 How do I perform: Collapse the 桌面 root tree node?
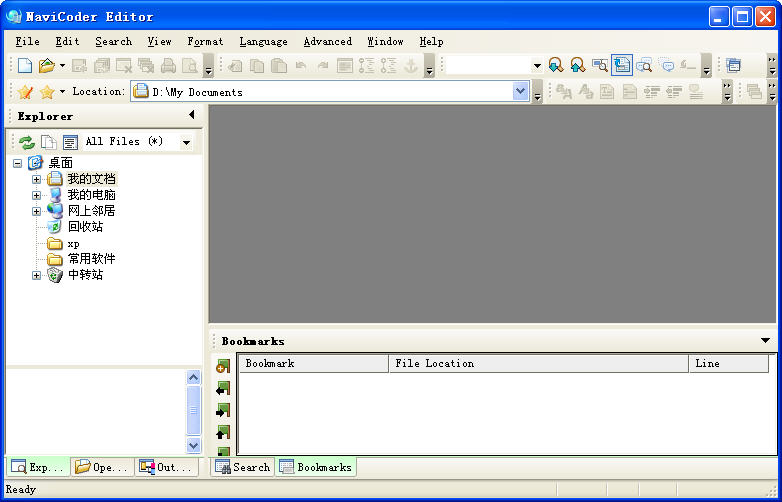tap(17, 163)
